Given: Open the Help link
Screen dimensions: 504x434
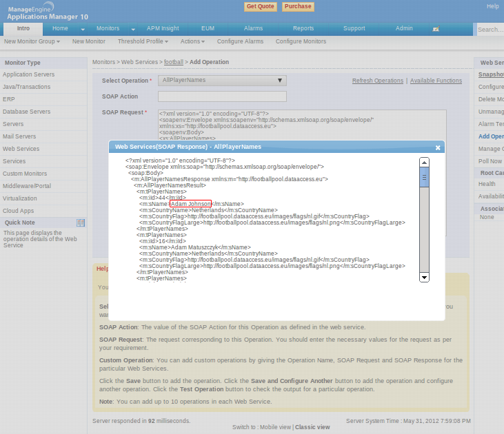Looking at the screenshot, I should (492, 6).
